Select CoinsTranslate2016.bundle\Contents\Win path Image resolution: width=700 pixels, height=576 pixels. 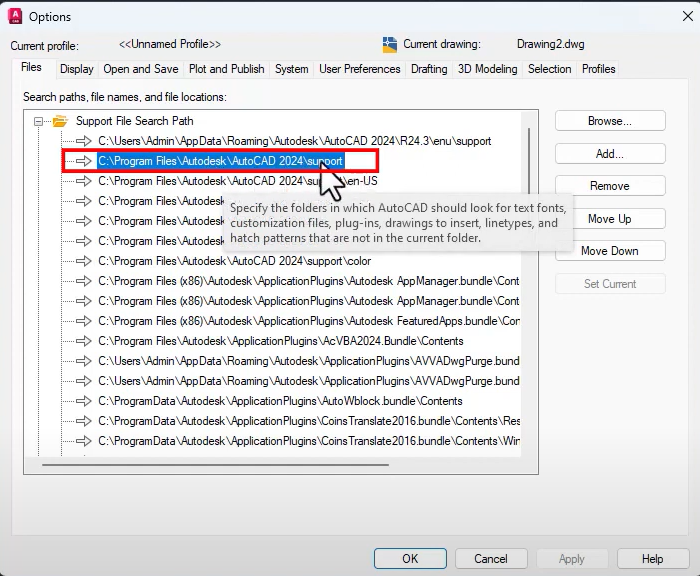point(309,441)
